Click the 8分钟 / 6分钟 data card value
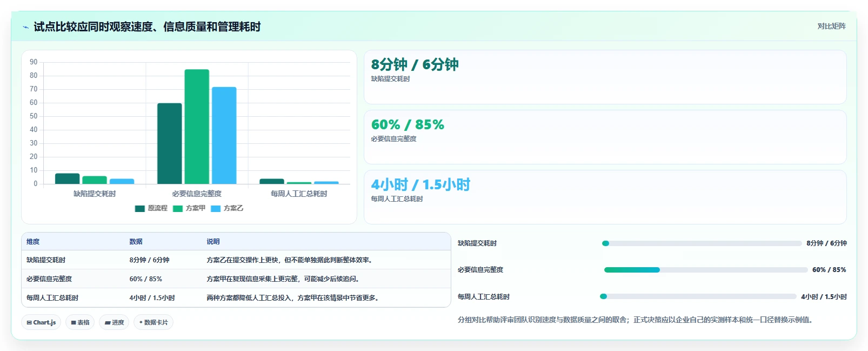 (415, 64)
